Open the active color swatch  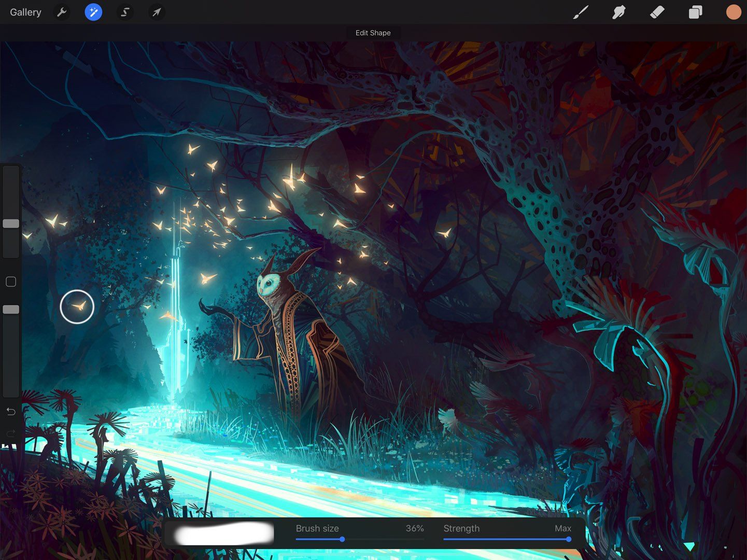(x=733, y=12)
